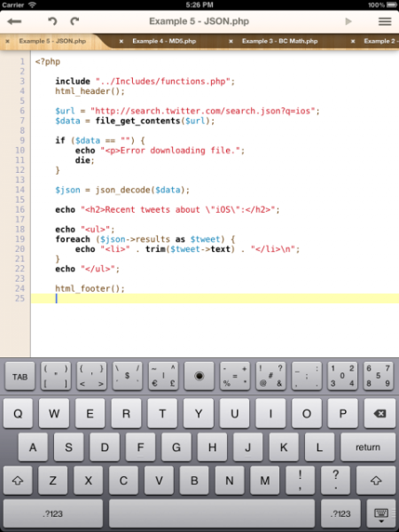
Task: Tap the G key
Action: point(176,447)
